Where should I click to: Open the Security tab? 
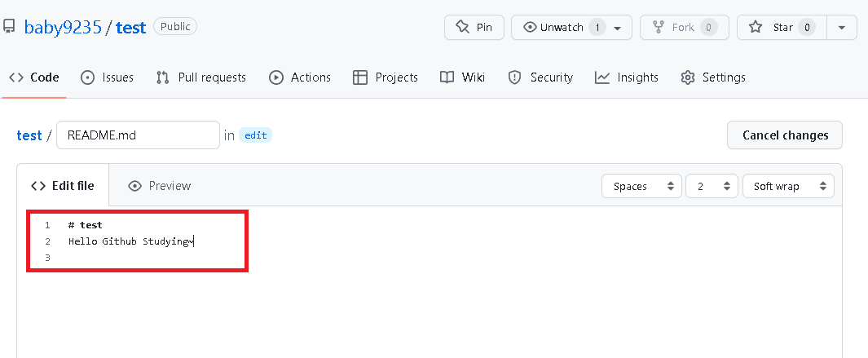(x=540, y=77)
